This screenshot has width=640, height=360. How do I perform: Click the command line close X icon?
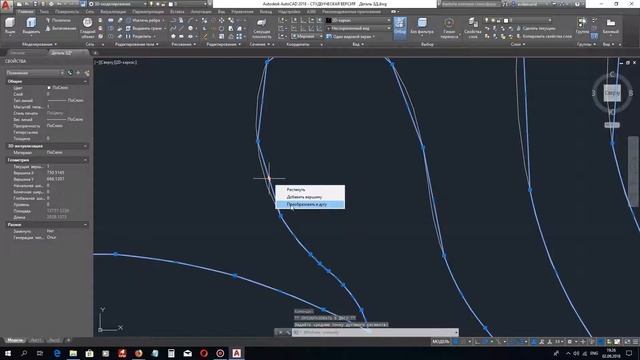pyautogui.click(x=280, y=332)
